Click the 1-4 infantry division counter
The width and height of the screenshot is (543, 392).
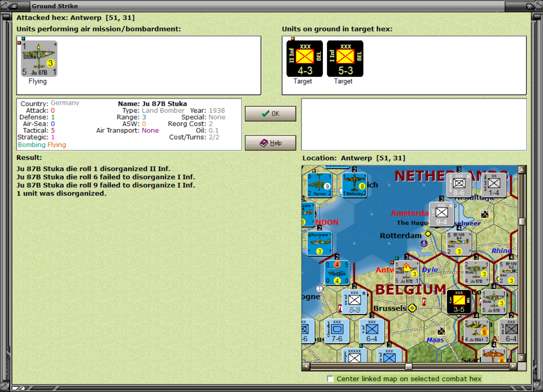494,185
